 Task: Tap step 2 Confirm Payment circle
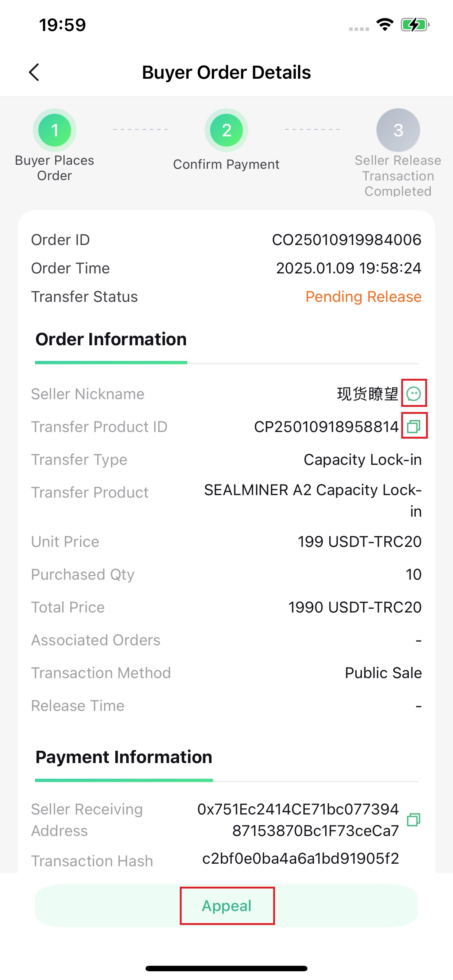click(226, 131)
